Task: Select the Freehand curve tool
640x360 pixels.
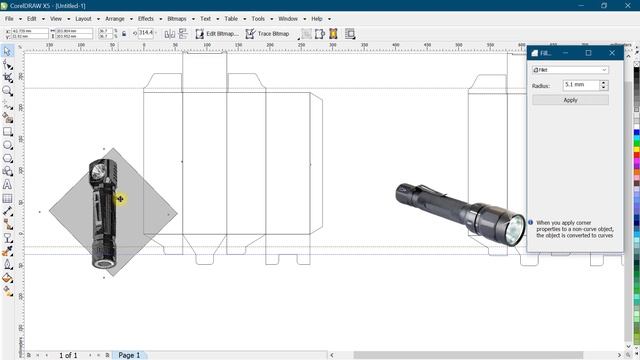Action: 7,104
